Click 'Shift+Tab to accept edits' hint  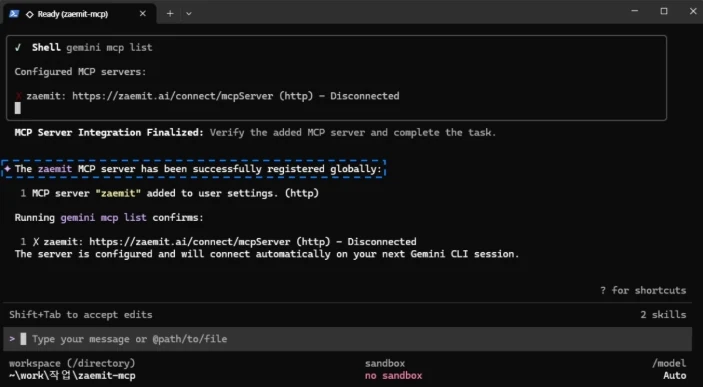pos(81,315)
